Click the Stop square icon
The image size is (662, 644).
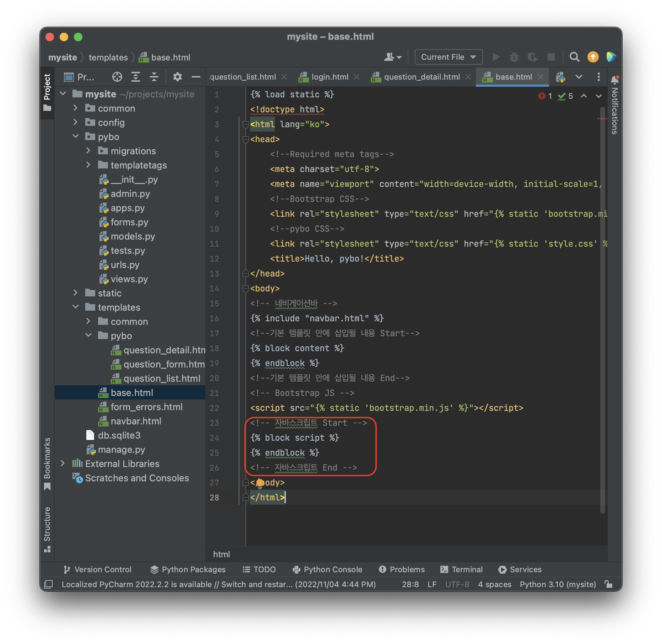pyautogui.click(x=551, y=57)
